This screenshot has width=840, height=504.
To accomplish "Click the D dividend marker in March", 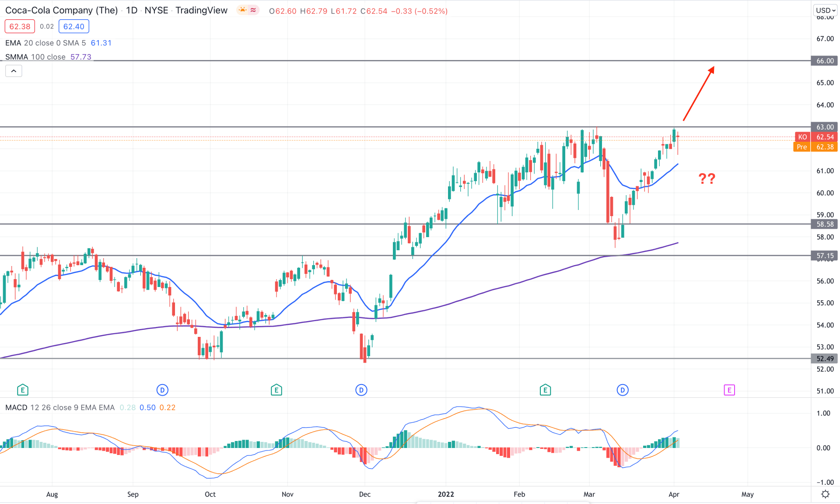I will [x=623, y=389].
